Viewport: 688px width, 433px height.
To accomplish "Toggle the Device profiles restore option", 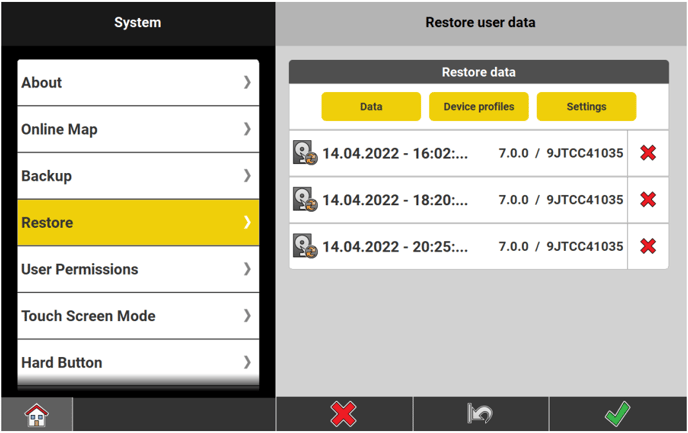I will point(479,107).
